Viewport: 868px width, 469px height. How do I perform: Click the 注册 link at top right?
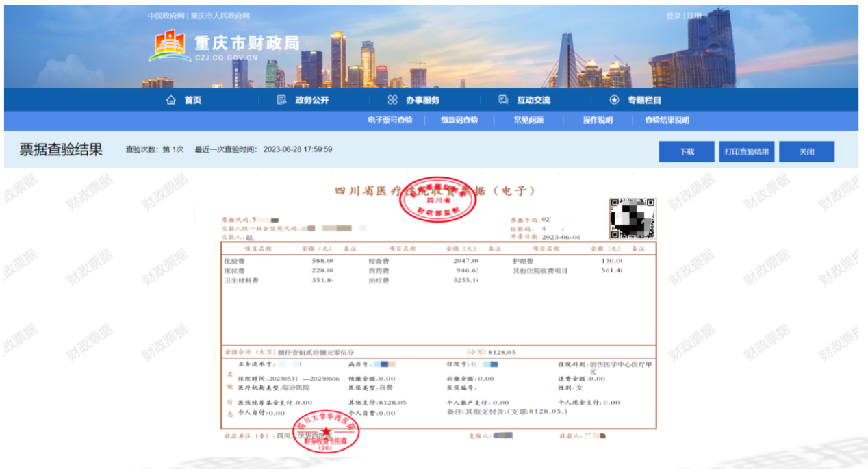[x=694, y=16]
